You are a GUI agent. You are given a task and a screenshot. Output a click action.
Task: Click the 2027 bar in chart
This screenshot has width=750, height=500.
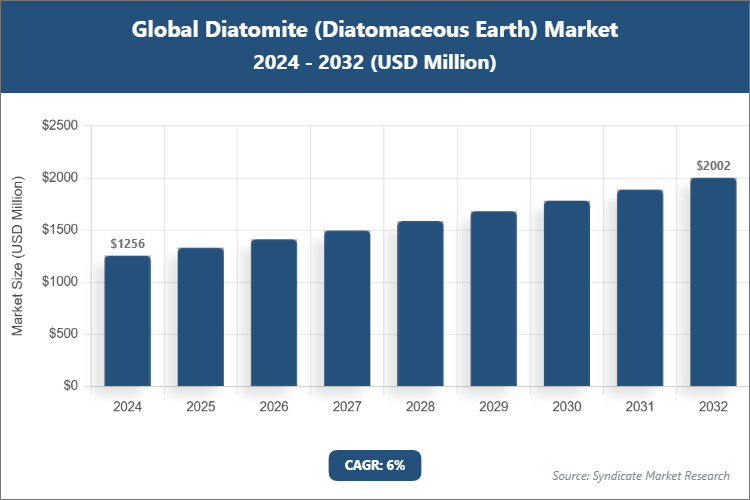point(347,309)
